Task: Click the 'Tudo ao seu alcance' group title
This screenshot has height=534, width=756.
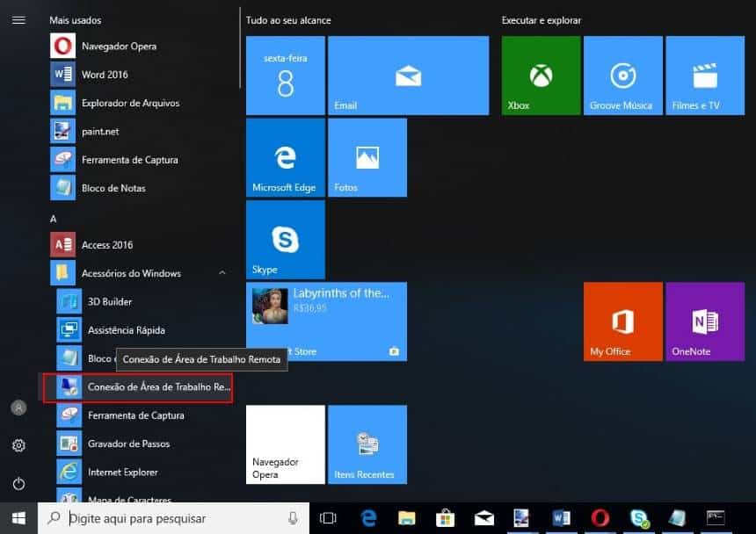Action: [x=288, y=20]
